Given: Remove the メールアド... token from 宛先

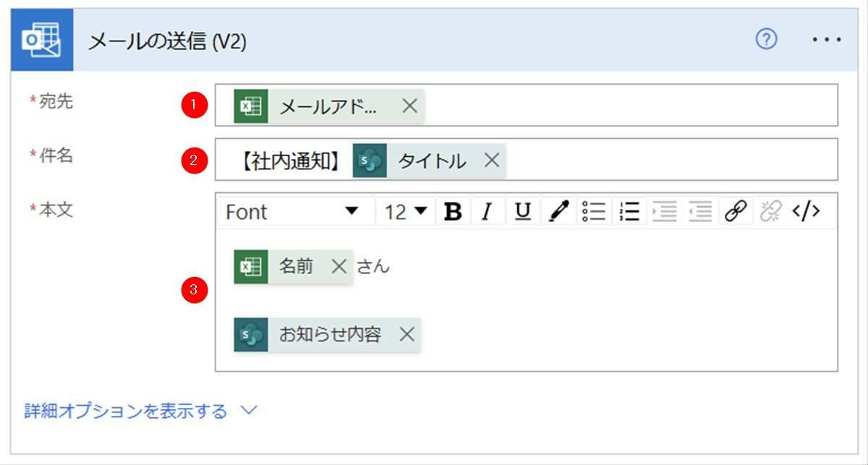Looking at the screenshot, I should 409,106.
